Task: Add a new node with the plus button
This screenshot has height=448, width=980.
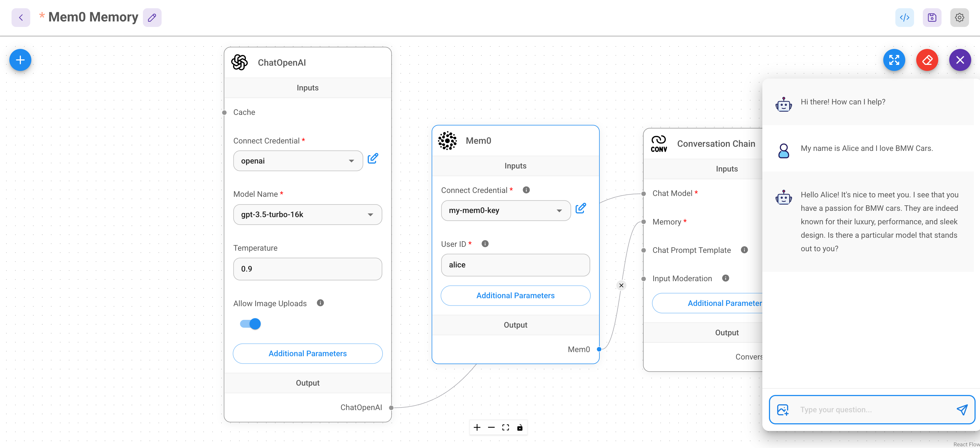Action: 20,60
